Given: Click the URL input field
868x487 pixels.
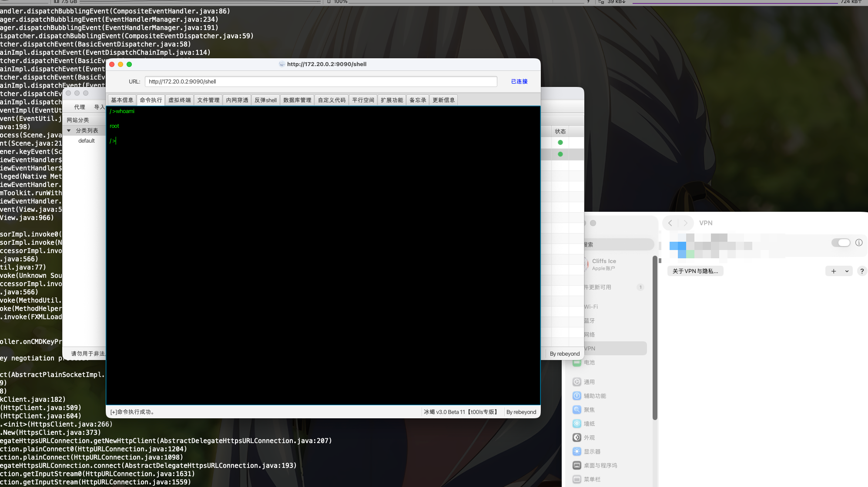Looking at the screenshot, I should pyautogui.click(x=321, y=81).
